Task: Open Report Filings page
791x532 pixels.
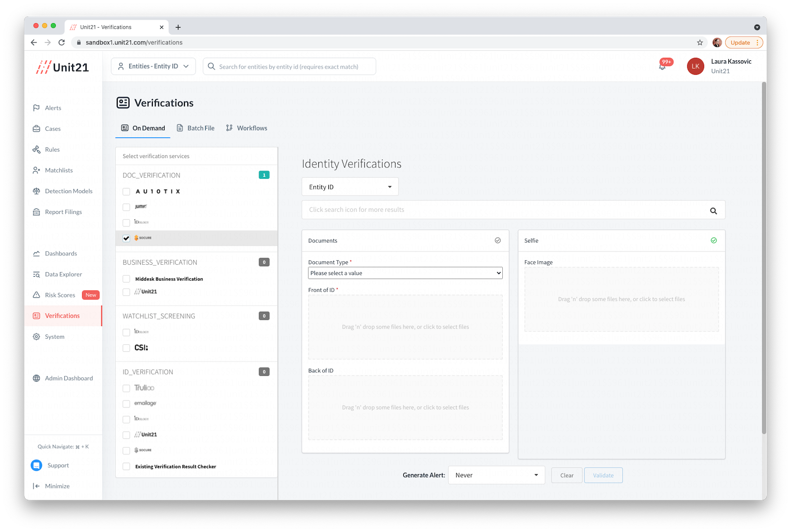Action: pyautogui.click(x=63, y=211)
